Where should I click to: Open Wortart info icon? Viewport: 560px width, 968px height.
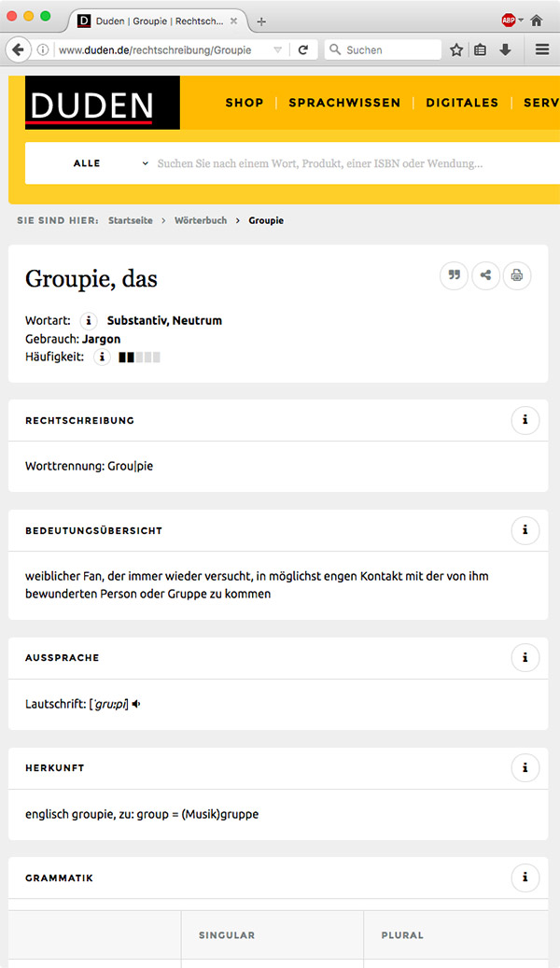89,320
